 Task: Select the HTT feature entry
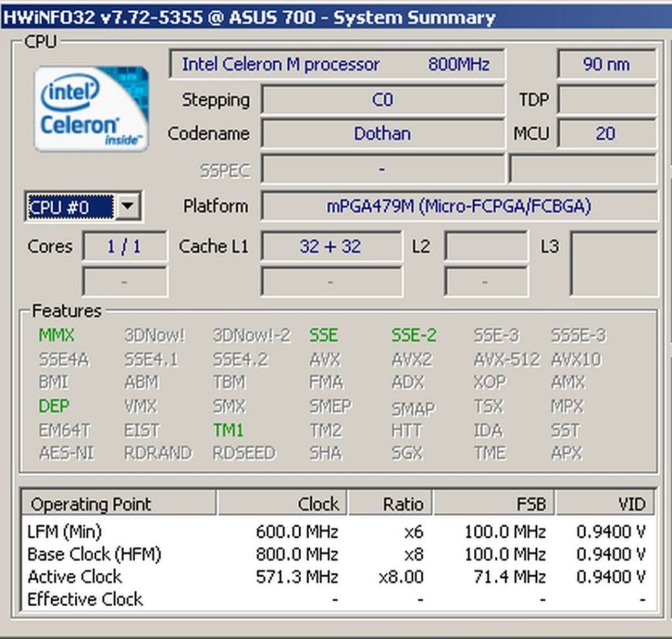pos(406,430)
